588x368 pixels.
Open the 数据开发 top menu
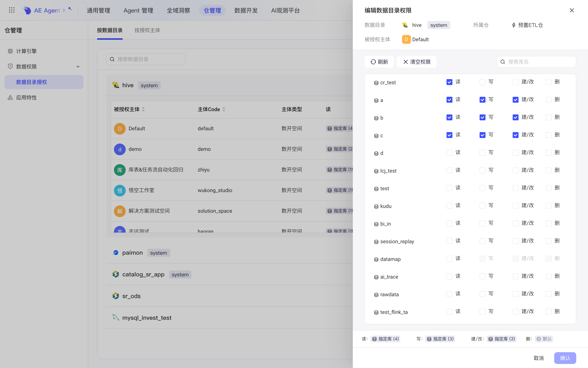point(246,10)
